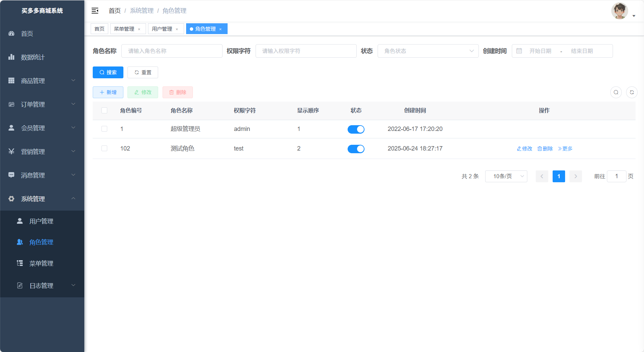Image resolution: width=644 pixels, height=352 pixels.
Task: Expand the 商品管理 sidebar menu
Action: [42, 81]
